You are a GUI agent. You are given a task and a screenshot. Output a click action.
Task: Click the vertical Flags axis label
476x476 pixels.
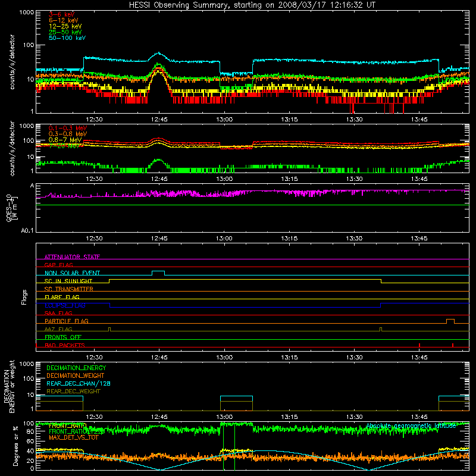click(24, 297)
